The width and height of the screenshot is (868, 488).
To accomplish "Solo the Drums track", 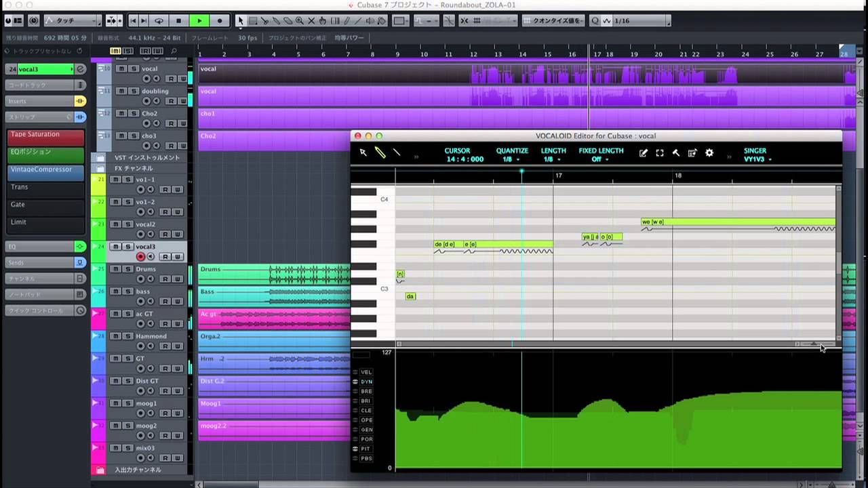I will click(x=128, y=268).
